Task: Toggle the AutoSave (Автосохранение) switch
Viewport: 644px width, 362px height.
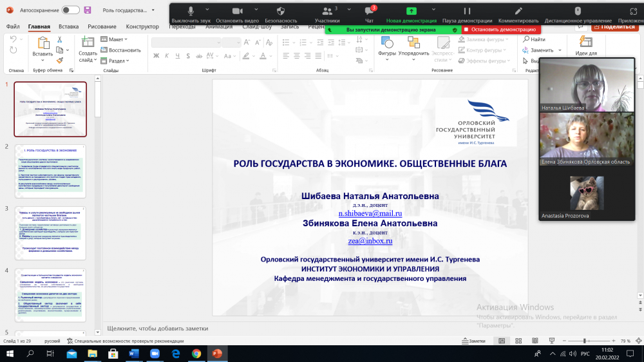Action: [71, 10]
